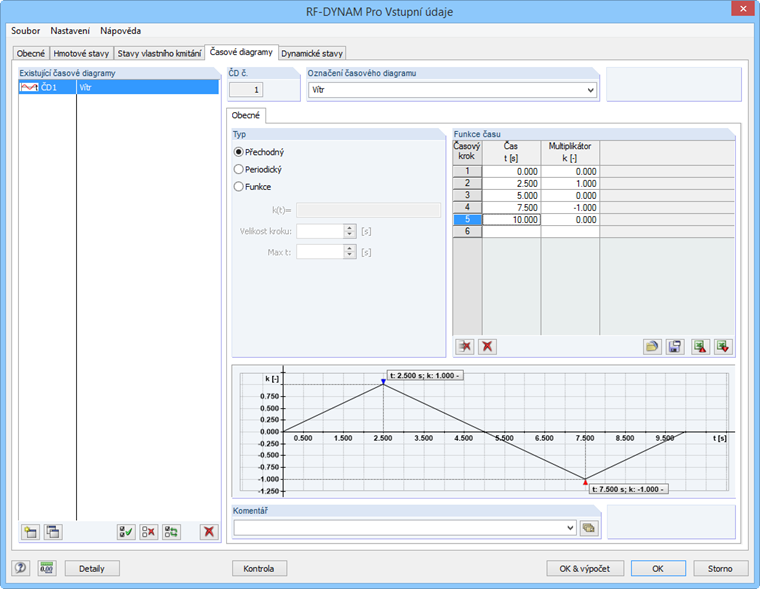Switch to the Hmotové stavy tab
Image resolution: width=760 pixels, height=589 pixels.
point(81,53)
